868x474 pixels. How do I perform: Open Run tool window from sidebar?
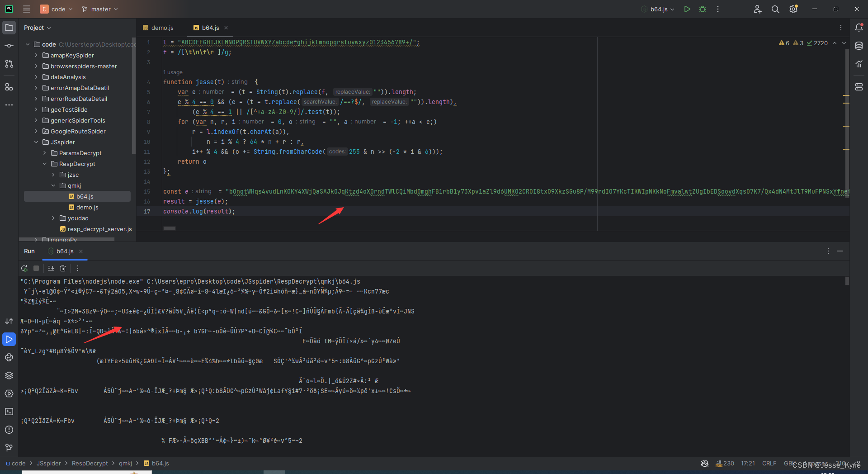[9, 339]
